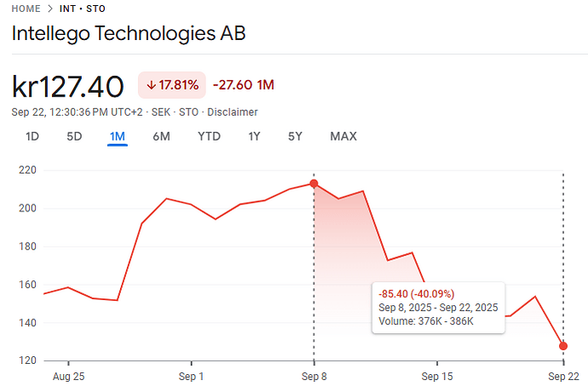Click the INT • STO breadcrumb
The height and width of the screenshot is (392, 588).
tap(84, 9)
